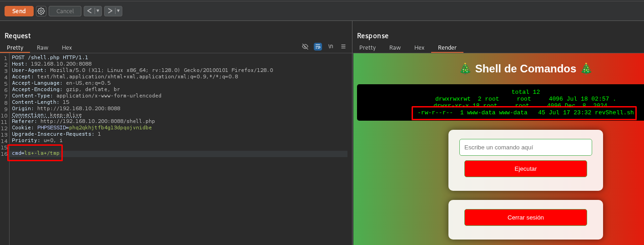Switch Request view to Hex tab
The width and height of the screenshot is (644, 245).
tap(67, 47)
